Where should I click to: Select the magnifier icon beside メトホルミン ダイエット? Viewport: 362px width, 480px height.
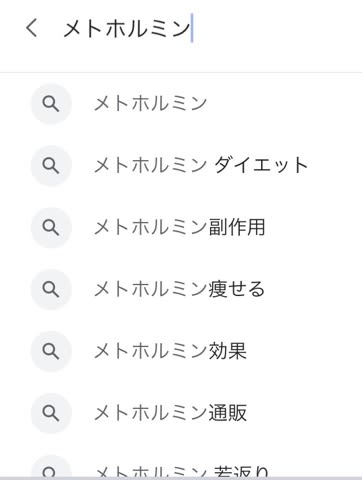click(51, 166)
